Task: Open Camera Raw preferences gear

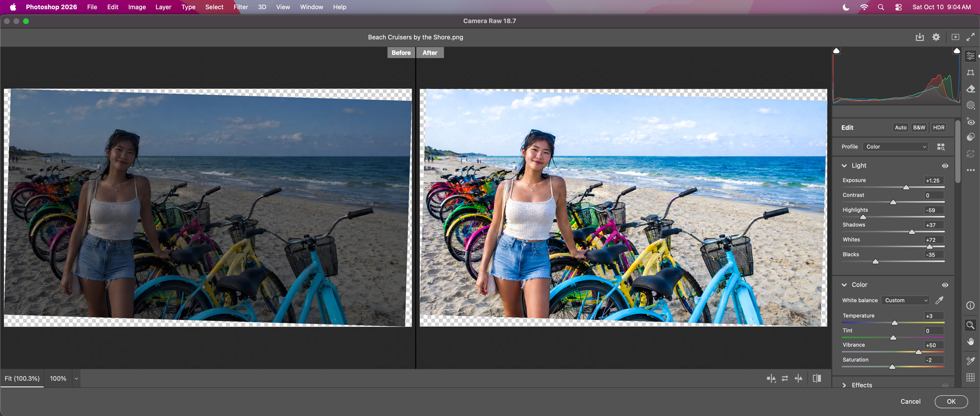Action: [x=936, y=37]
